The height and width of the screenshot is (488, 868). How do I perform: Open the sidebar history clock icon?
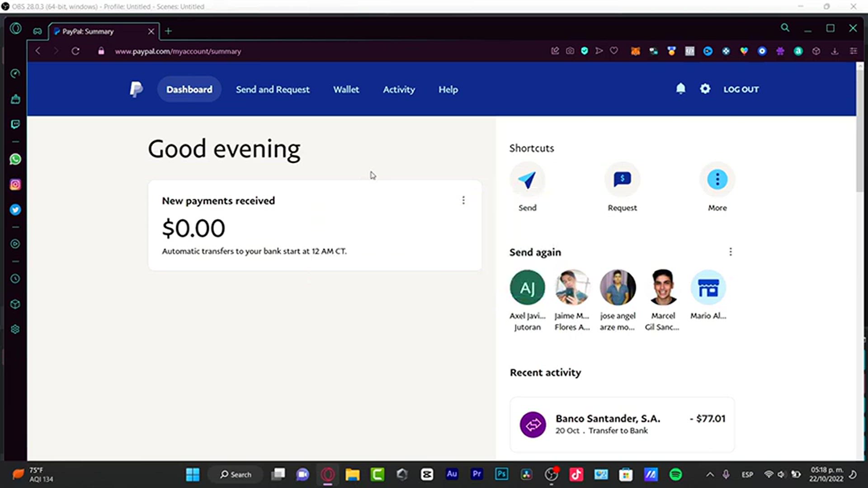tap(15, 279)
